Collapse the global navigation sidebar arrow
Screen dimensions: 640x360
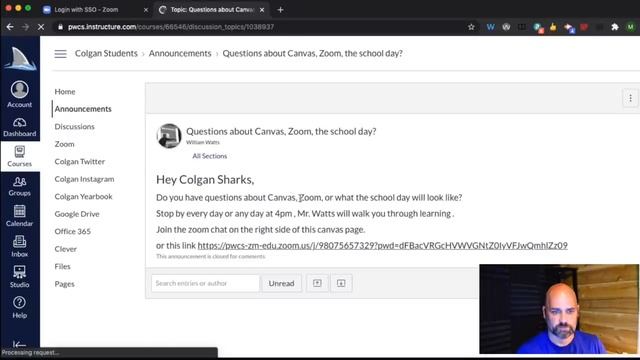pos(20,344)
